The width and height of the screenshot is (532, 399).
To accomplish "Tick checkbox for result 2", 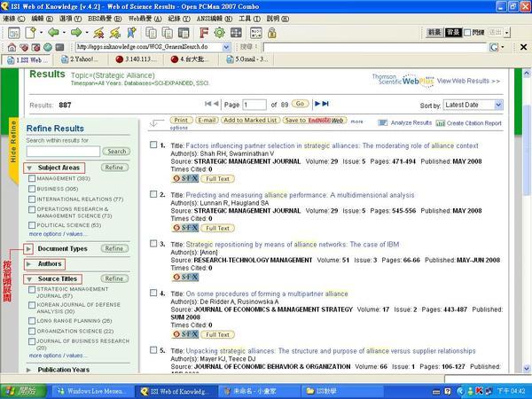I will [153, 194].
